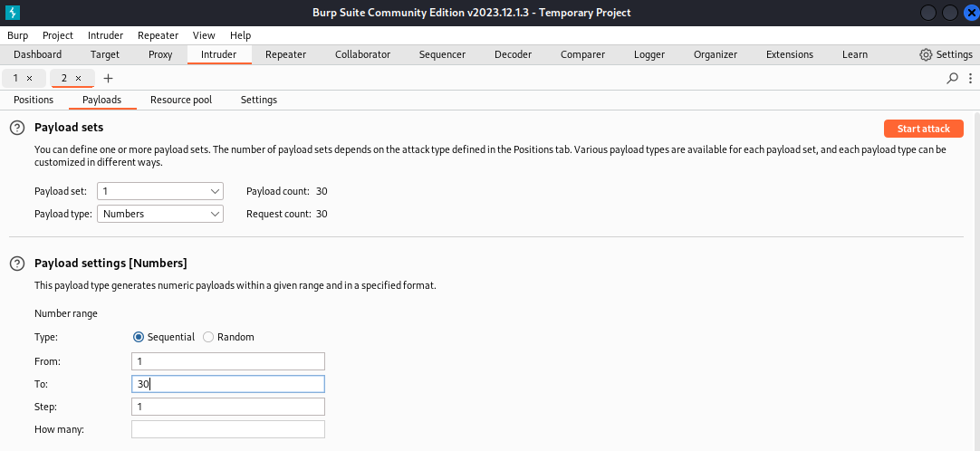Screen dimensions: 980x451
Task: Open the Payload set dropdown
Action: coord(160,190)
